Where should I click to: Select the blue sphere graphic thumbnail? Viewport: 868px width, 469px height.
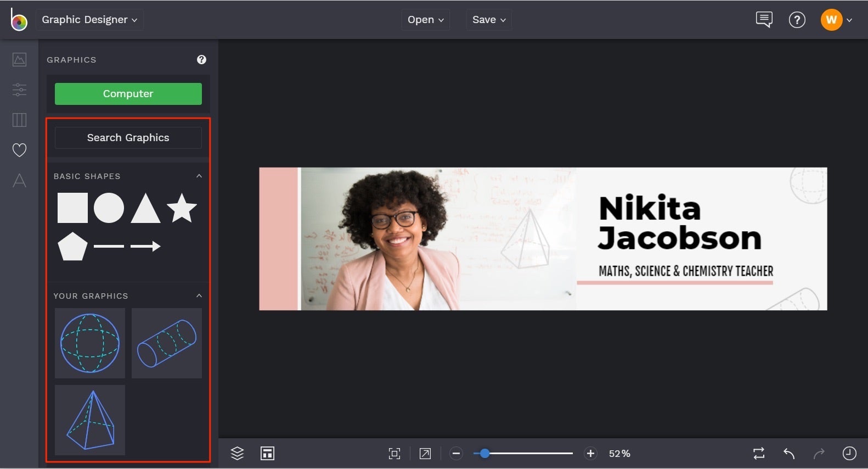click(x=90, y=343)
